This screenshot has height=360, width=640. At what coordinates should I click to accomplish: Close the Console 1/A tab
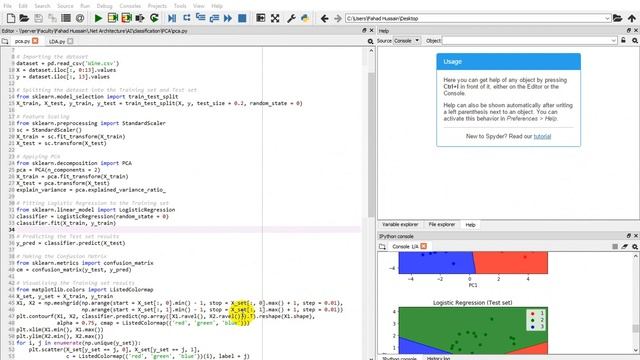pos(424,246)
